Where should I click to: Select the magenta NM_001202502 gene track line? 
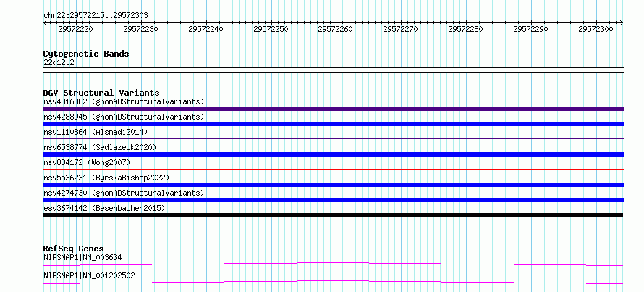(333, 282)
